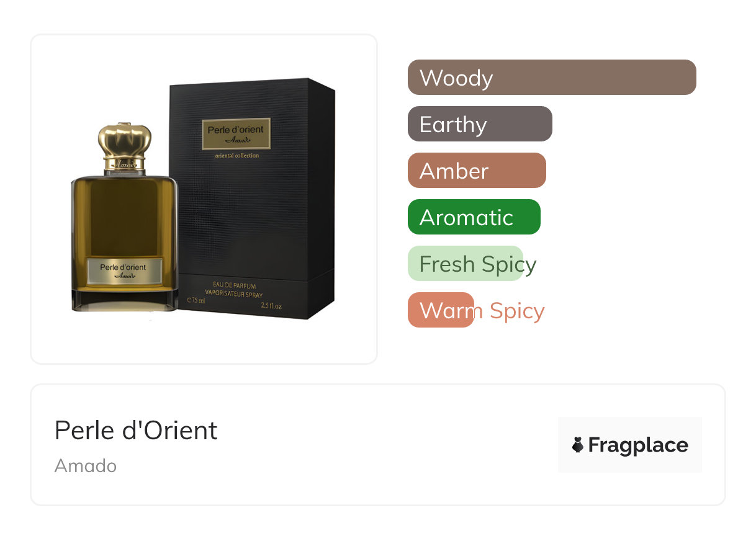Click the Amado brand name

pyautogui.click(x=86, y=465)
